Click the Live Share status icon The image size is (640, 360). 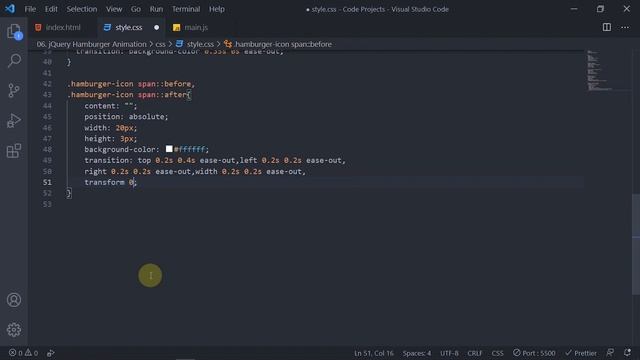click(x=51, y=353)
